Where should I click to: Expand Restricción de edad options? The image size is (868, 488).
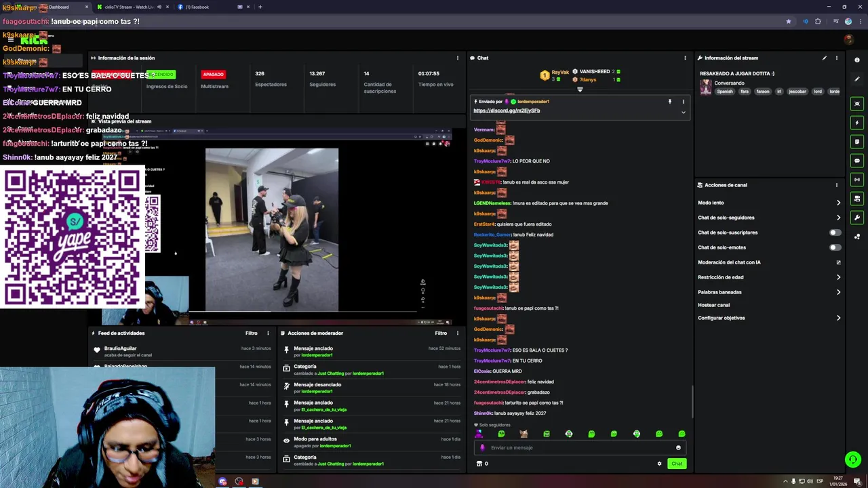coord(838,277)
